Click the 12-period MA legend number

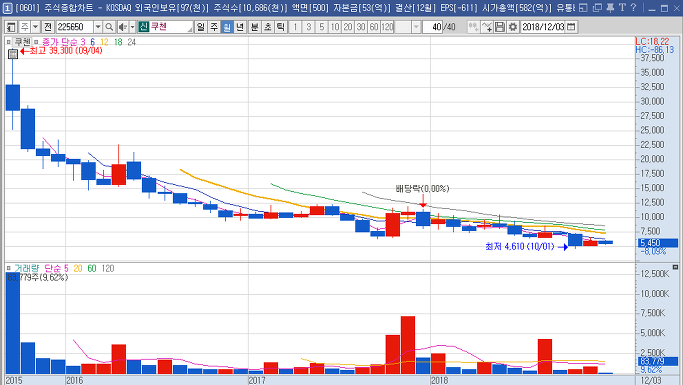tap(105, 42)
